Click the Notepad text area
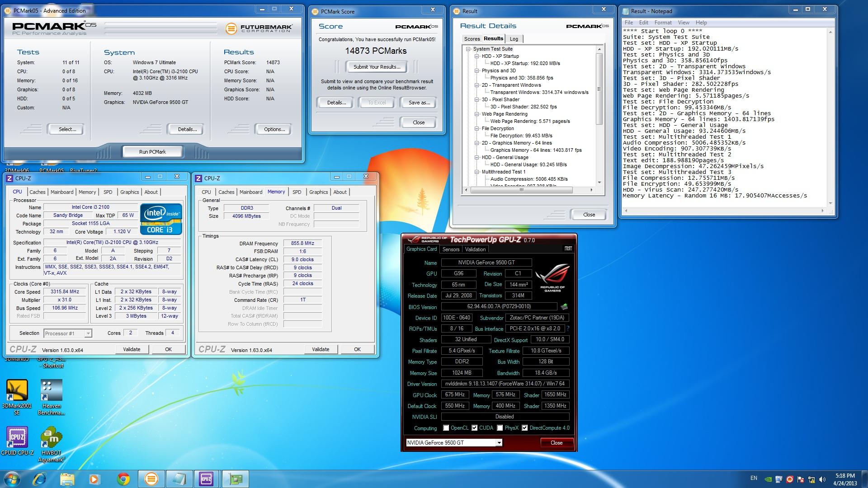Image resolution: width=868 pixels, height=488 pixels. (724, 117)
